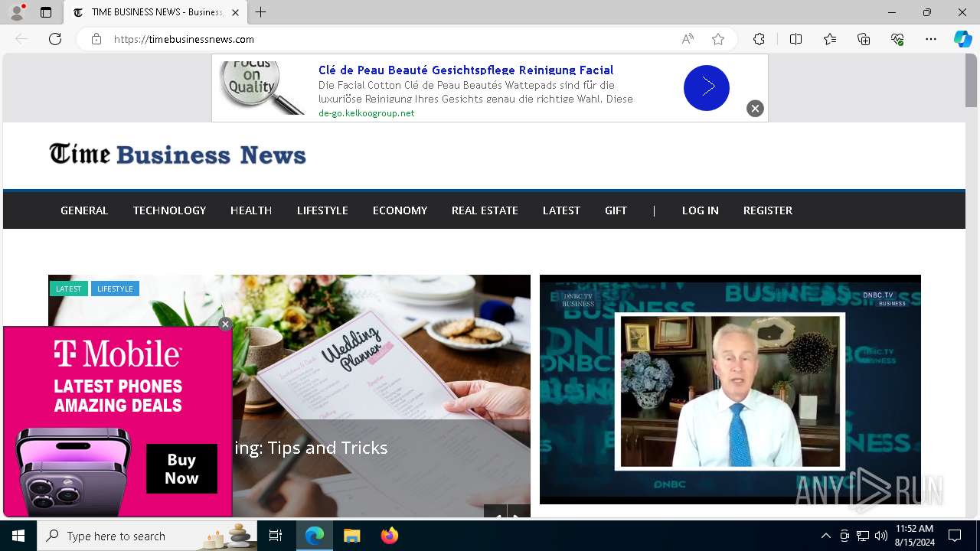
Task: Open Browser essentials heart icon
Action: (x=897, y=39)
